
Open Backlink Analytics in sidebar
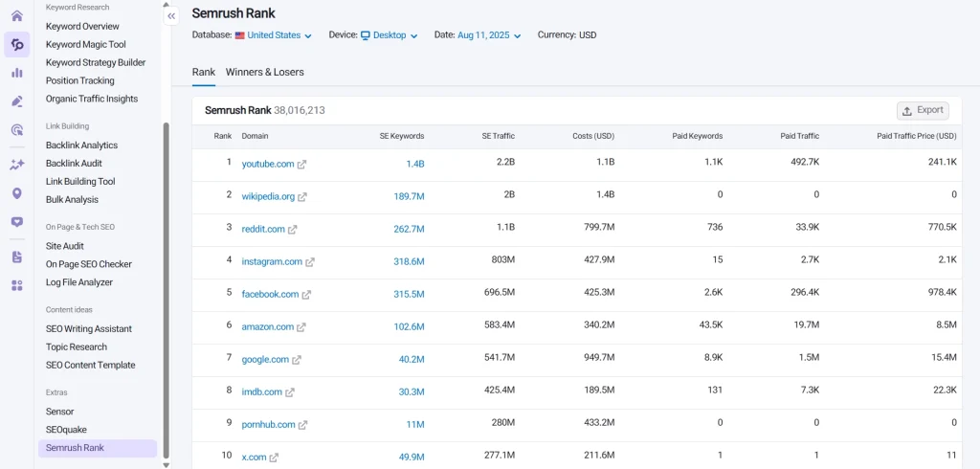(82, 145)
